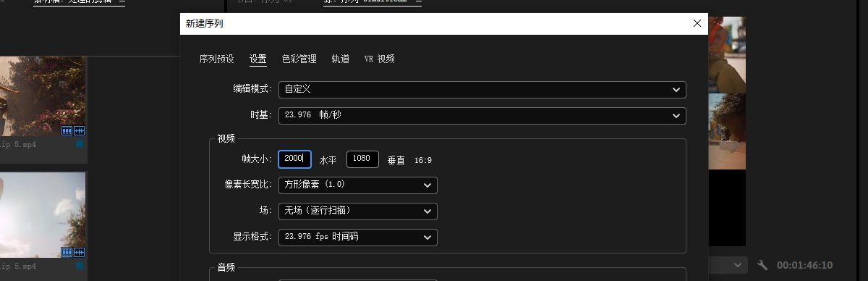Click the vertical frame size field showing 1080
This screenshot has height=281, width=868.
click(362, 159)
